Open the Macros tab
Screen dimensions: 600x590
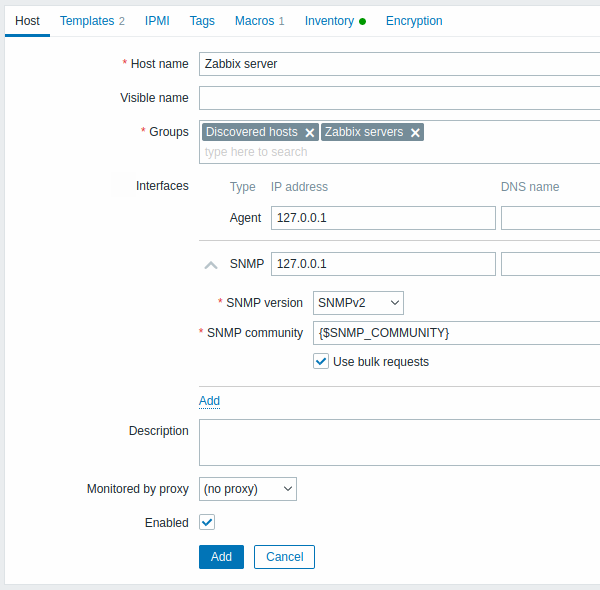click(x=259, y=21)
